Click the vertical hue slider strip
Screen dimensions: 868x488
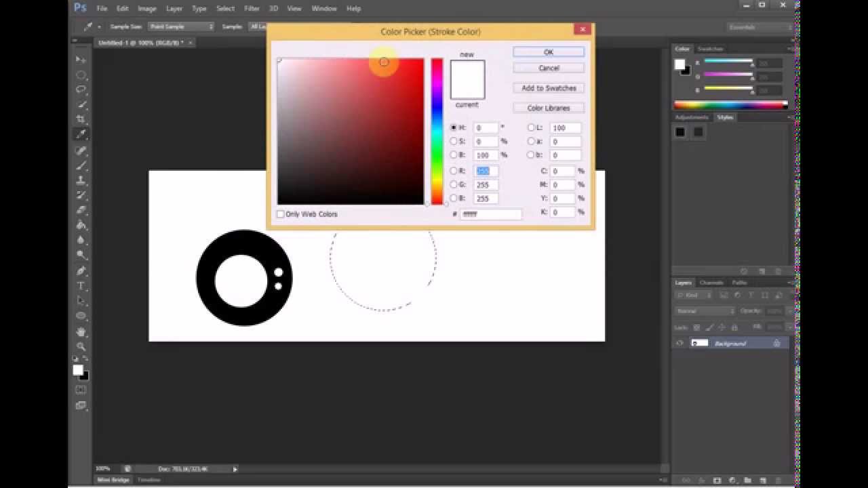[x=437, y=131]
